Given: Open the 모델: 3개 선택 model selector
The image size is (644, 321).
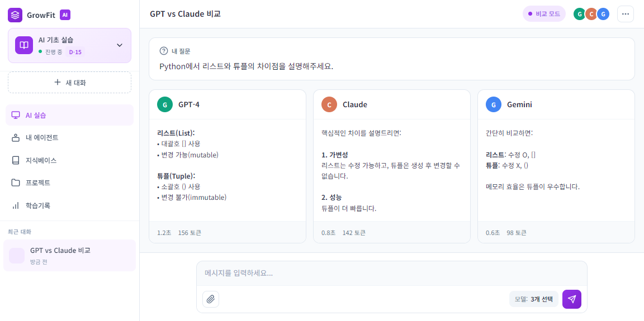Looking at the screenshot, I should click(x=533, y=299).
